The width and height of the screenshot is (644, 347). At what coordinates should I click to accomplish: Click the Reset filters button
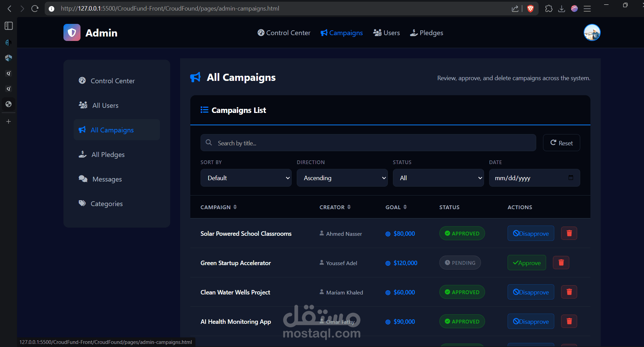coord(561,143)
